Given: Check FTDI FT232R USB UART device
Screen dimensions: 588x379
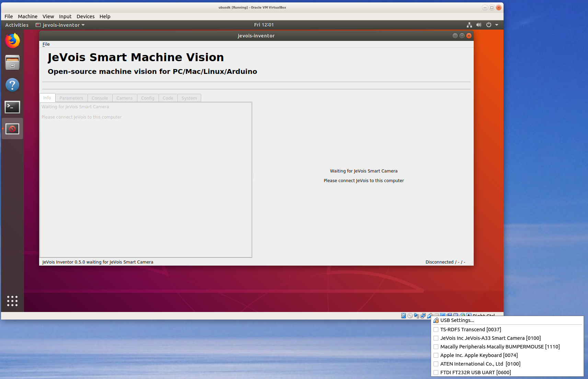Looking at the screenshot, I should coord(436,372).
